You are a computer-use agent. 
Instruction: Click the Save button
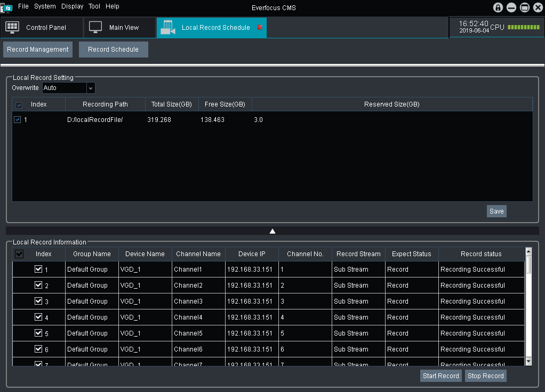tap(496, 211)
